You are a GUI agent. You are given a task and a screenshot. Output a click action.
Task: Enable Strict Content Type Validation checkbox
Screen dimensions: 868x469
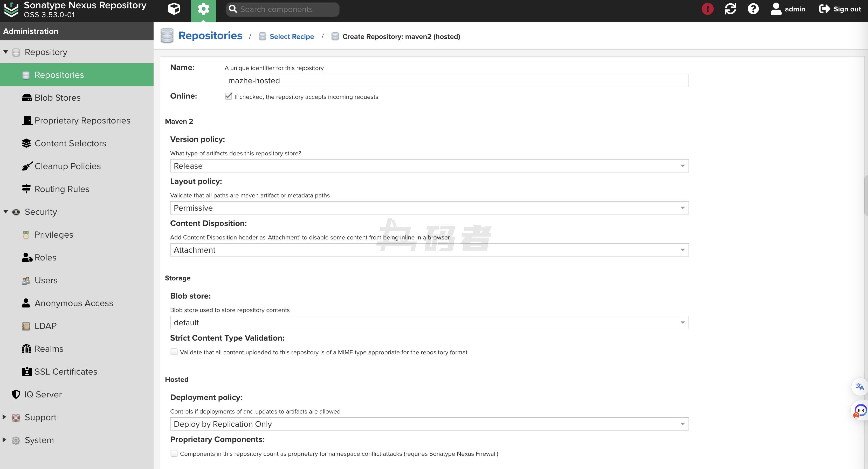(174, 352)
